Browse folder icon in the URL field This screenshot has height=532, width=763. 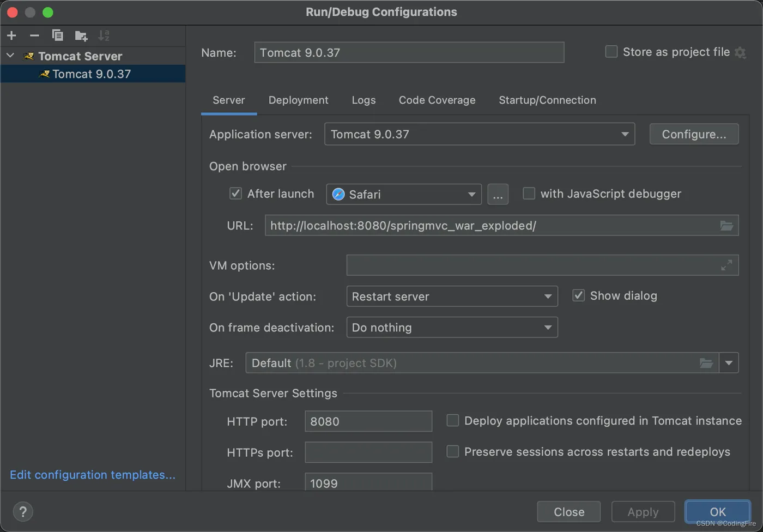pyautogui.click(x=726, y=226)
